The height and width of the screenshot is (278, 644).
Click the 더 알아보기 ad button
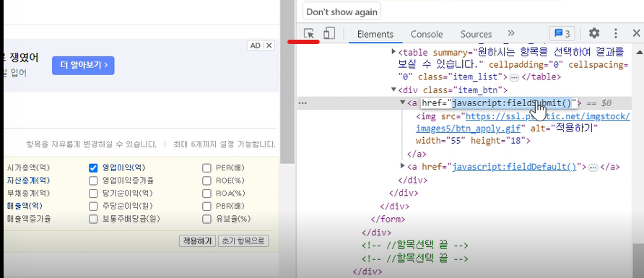coord(83,65)
